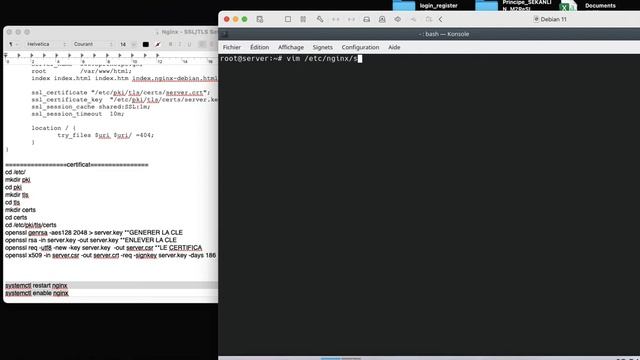Open the Aide menu in Konsole
This screenshot has width=640, height=360.
tap(394, 47)
